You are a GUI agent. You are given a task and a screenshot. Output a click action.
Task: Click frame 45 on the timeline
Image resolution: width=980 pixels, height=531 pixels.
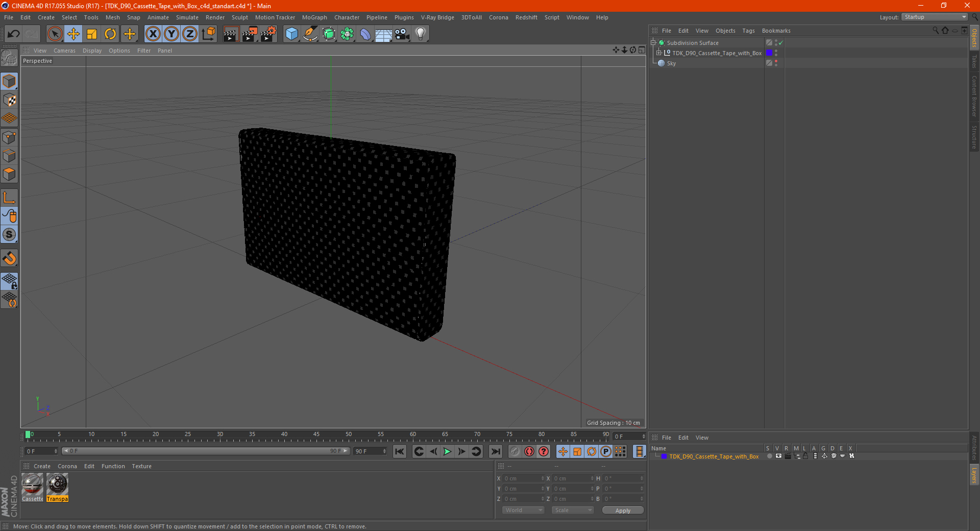tap(316, 436)
